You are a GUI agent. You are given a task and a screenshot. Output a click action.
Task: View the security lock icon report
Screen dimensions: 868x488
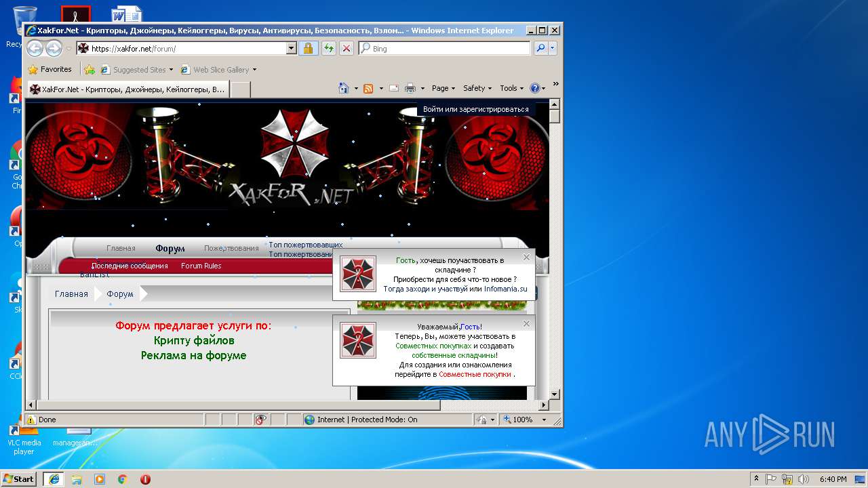click(x=308, y=48)
